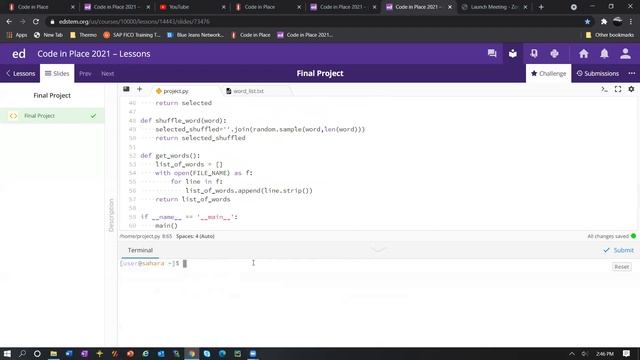Reload the page
Viewport: 640px width, 360px height.
[36, 21]
